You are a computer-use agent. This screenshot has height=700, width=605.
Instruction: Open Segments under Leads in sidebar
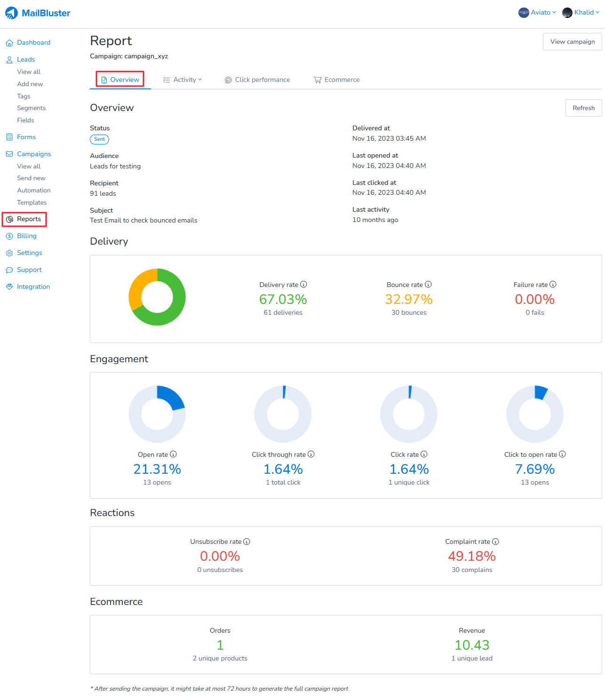[x=32, y=108]
